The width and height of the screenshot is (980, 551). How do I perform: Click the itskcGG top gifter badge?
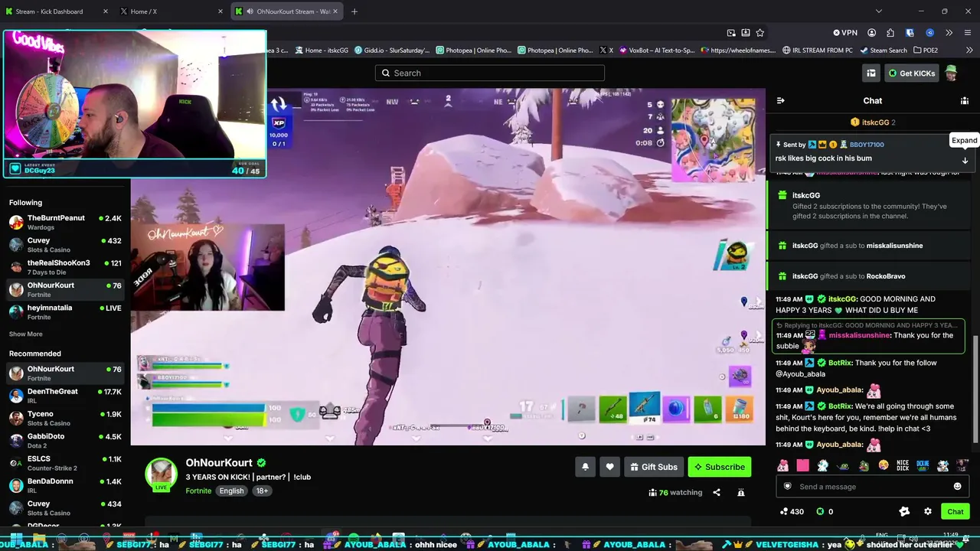872,122
